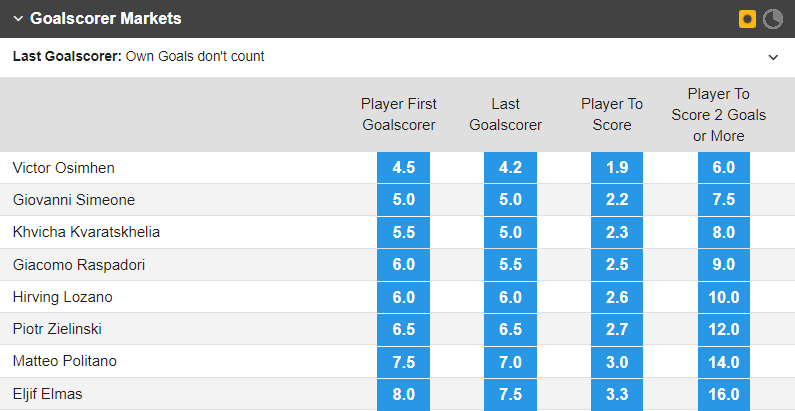Select Victor Osimhen first goalscorer odds 4.5

tap(402, 167)
